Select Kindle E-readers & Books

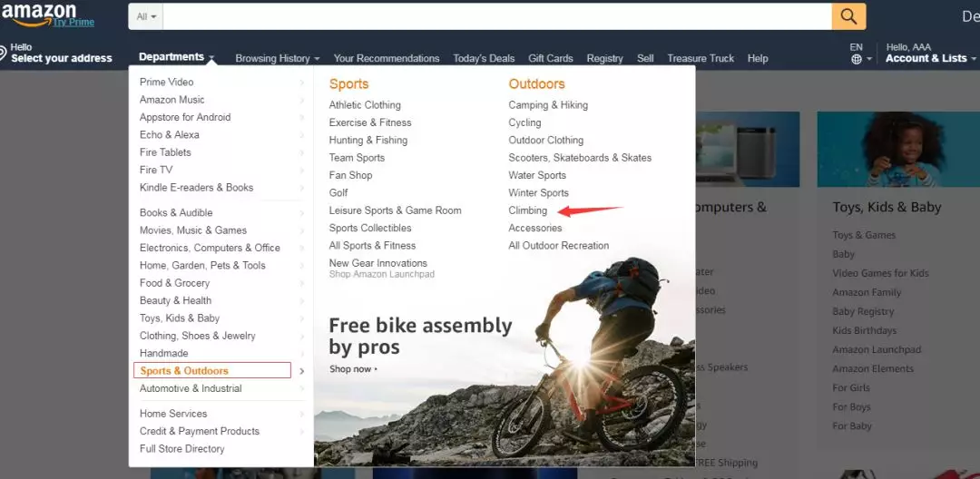click(196, 187)
